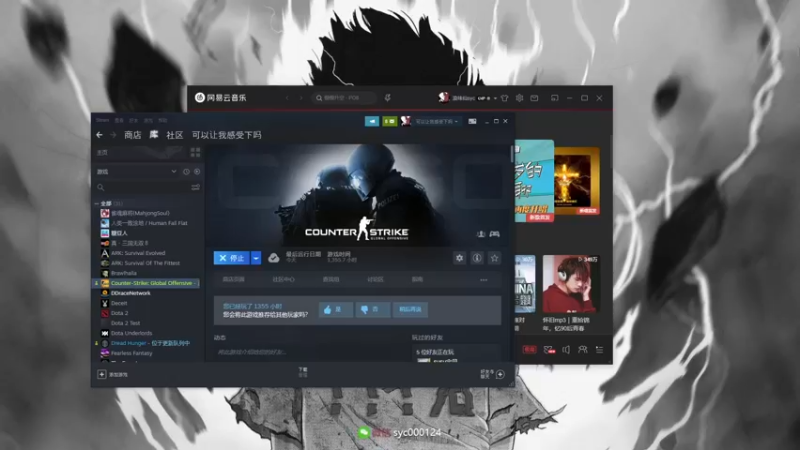The width and height of the screenshot is (800, 450).
Task: Select Dota 2 Test in game list
Action: click(120, 323)
